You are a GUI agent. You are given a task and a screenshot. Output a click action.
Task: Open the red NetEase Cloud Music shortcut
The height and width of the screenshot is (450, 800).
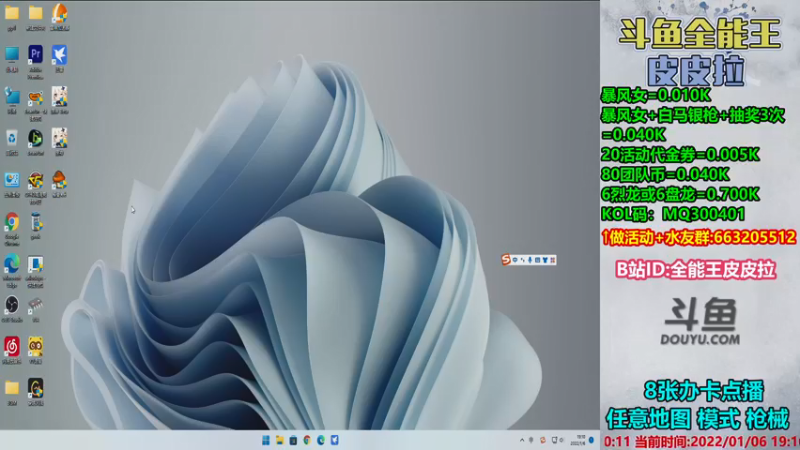click(x=12, y=347)
